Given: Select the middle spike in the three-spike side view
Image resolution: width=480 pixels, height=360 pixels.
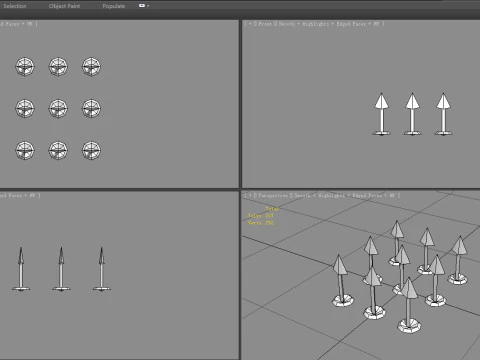Looking at the screenshot, I should click(x=61, y=269).
